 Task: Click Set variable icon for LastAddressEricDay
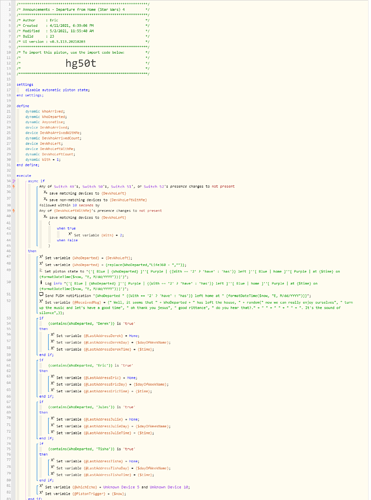pyautogui.click(x=53, y=384)
